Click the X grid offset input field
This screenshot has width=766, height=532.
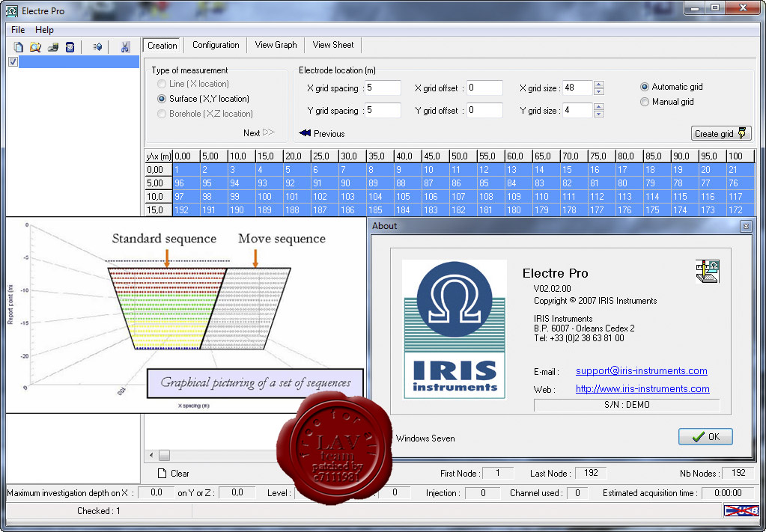[x=484, y=88]
